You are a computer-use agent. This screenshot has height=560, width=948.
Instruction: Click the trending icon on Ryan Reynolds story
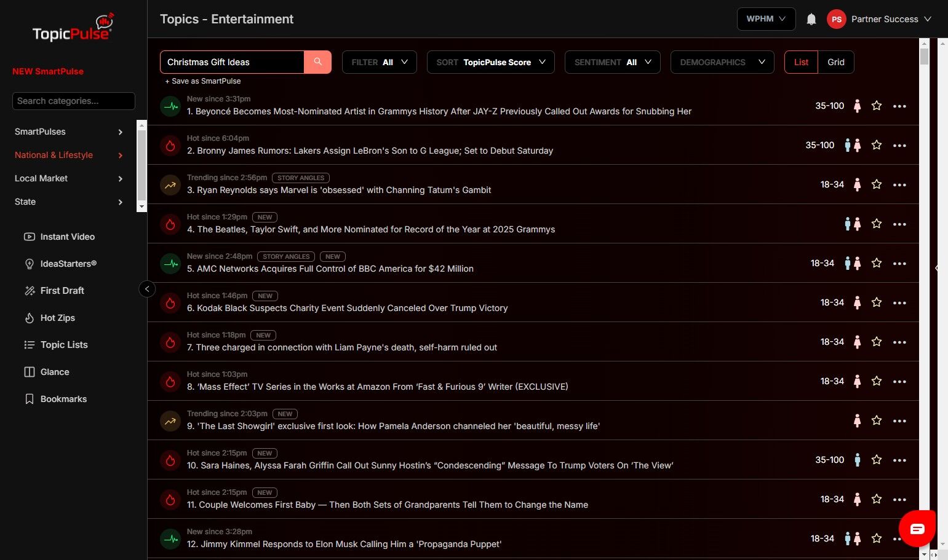[170, 185]
